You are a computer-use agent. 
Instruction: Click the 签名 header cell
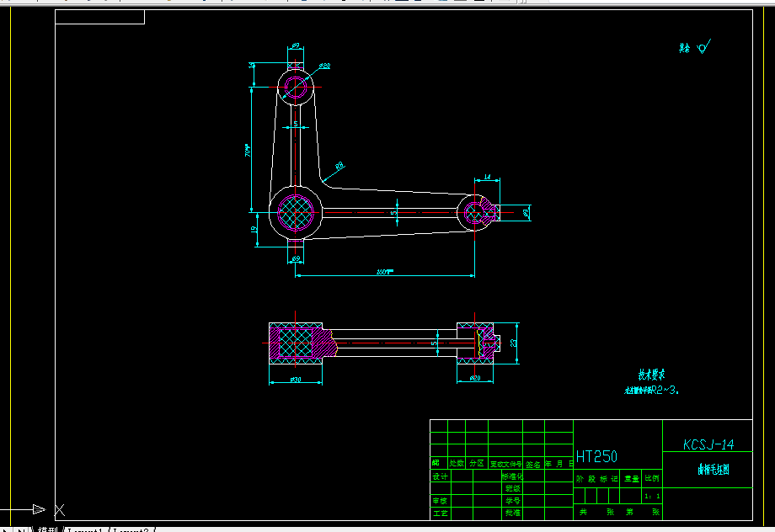point(533,465)
